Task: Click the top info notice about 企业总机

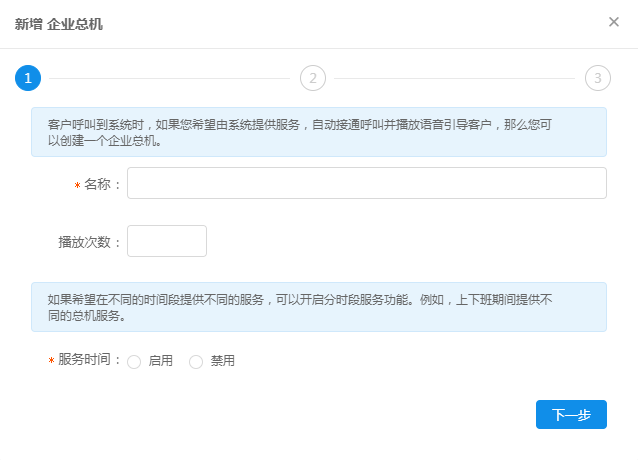Action: [x=318, y=132]
